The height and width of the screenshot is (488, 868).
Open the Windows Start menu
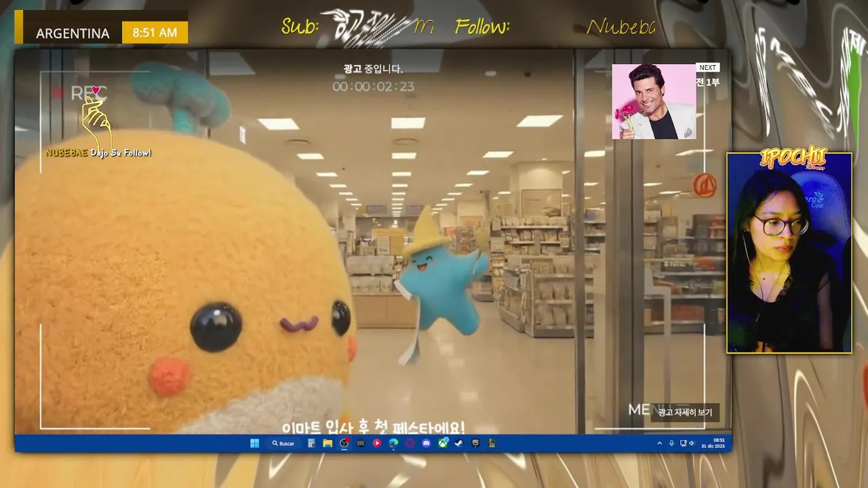(254, 443)
